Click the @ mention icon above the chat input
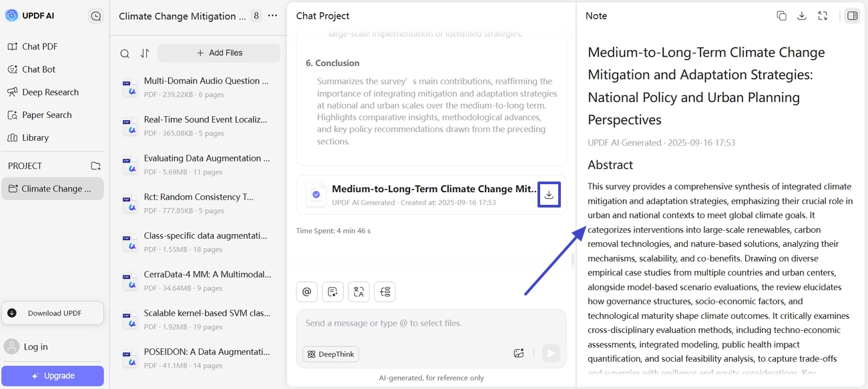Image resolution: width=868 pixels, height=389 pixels. pos(306,292)
